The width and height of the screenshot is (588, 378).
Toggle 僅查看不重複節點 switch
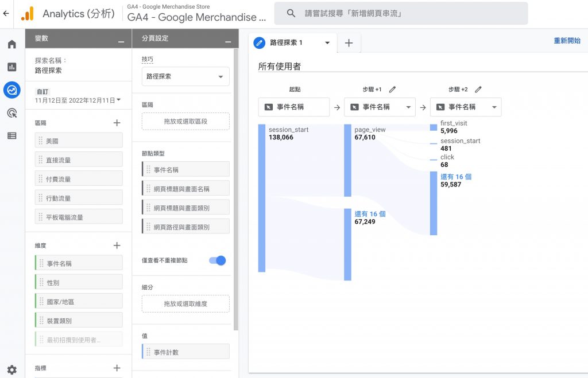click(218, 260)
